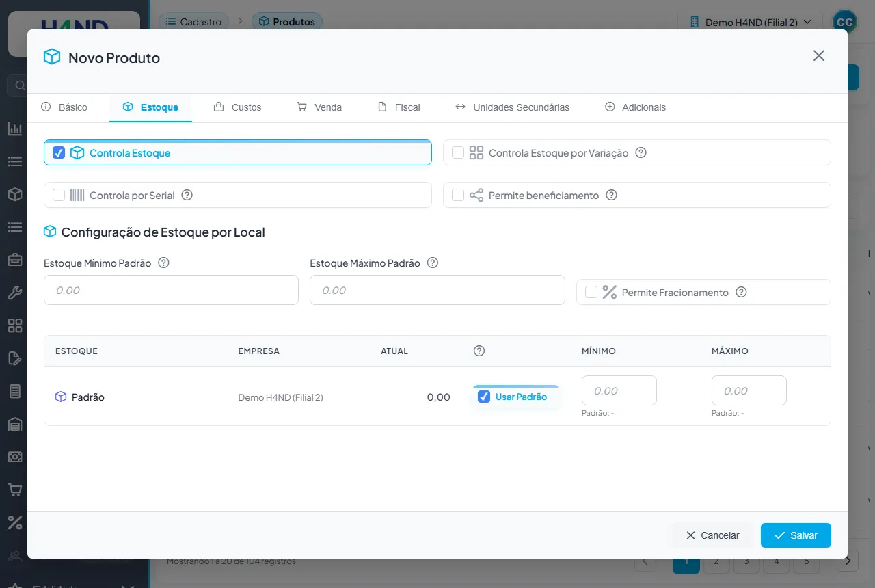Image resolution: width=875 pixels, height=588 pixels.
Task: Click the Mínimo input in the Padrão row
Action: point(619,390)
